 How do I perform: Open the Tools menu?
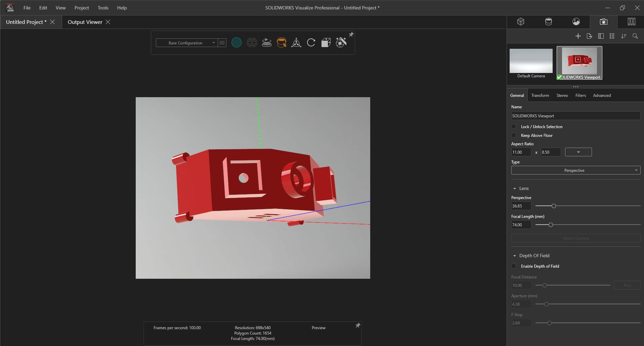coord(103,8)
